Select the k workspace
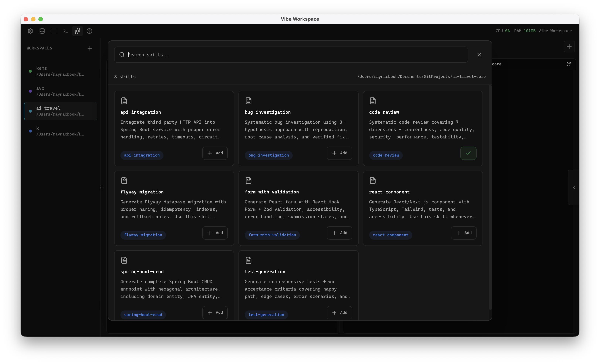Image resolution: width=600 pixels, height=364 pixels. (x=60, y=131)
